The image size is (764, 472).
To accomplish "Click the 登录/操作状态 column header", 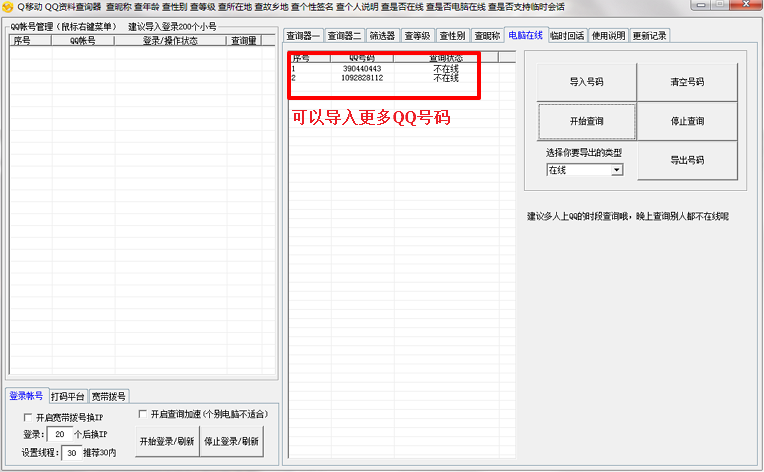I will [x=170, y=41].
